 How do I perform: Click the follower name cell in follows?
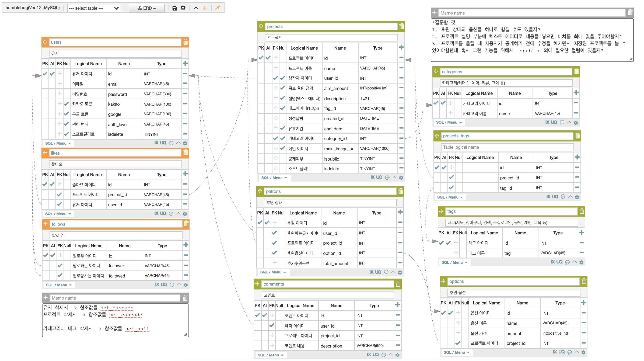coord(125,266)
